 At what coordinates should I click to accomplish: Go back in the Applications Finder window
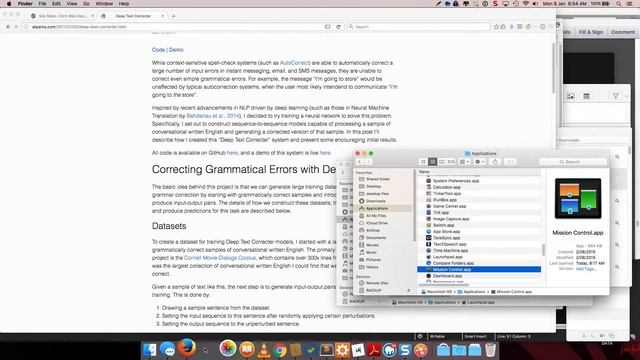pos(360,162)
